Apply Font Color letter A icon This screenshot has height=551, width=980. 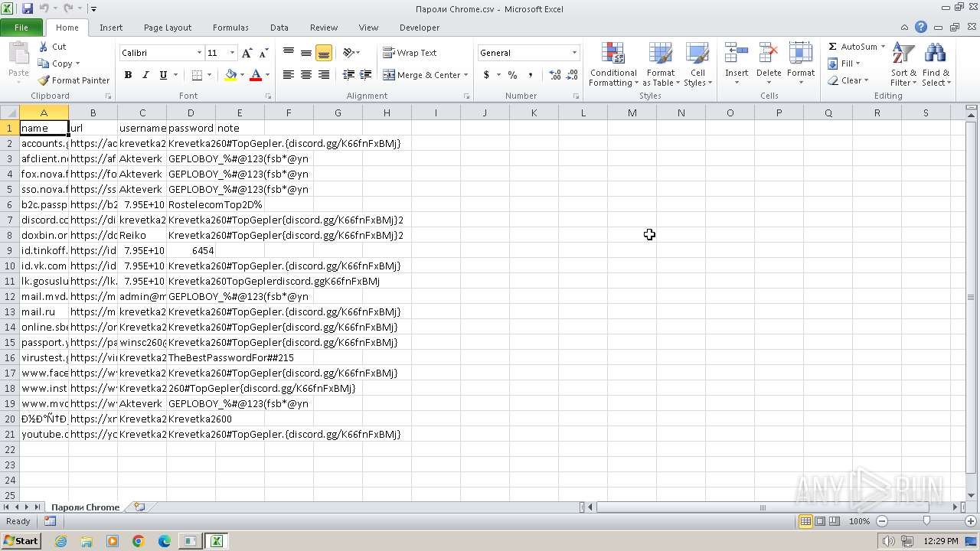256,75
